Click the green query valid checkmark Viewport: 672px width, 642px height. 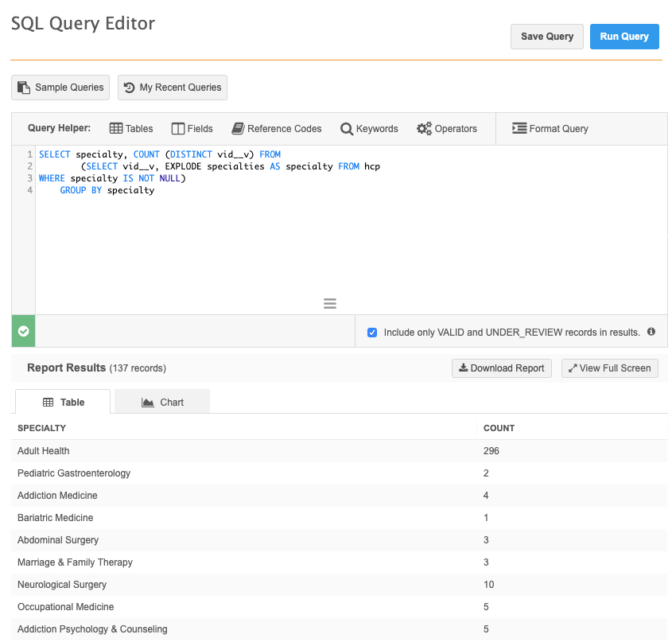click(x=23, y=331)
